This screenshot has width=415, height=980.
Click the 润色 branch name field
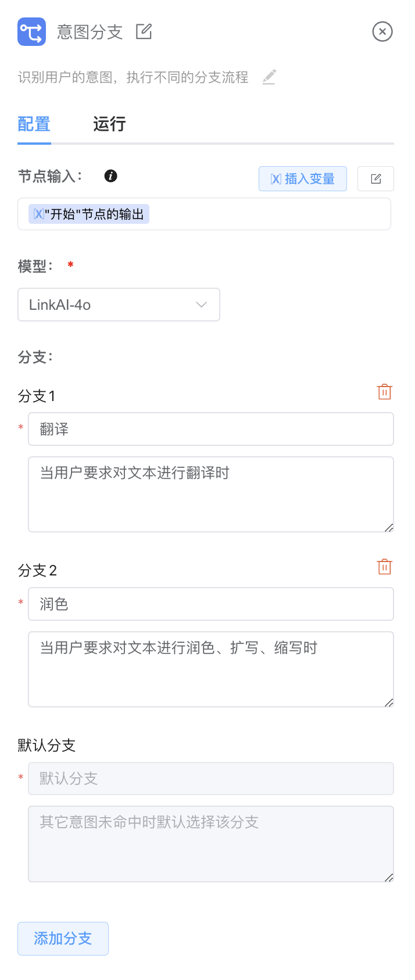click(210, 604)
